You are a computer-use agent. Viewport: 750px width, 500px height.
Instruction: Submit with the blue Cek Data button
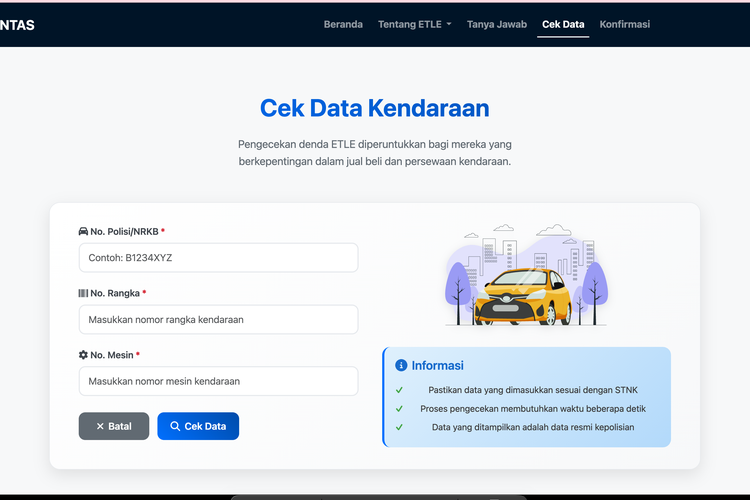pos(198,426)
